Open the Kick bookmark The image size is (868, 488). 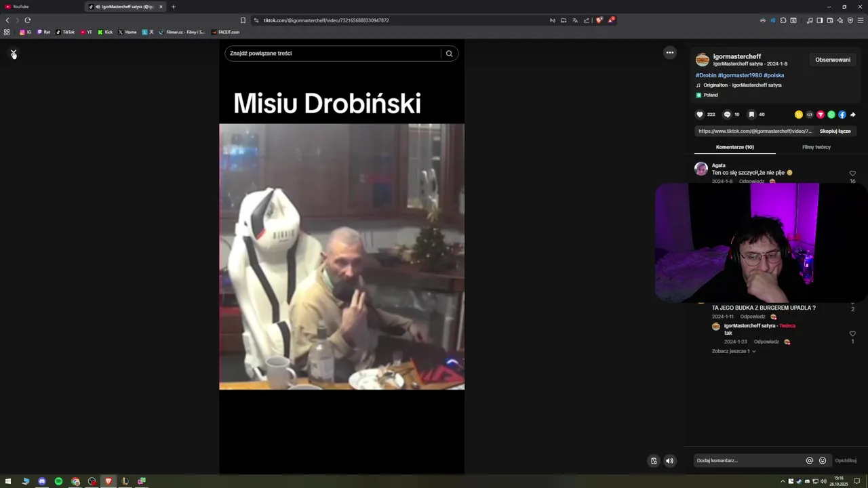point(105,32)
